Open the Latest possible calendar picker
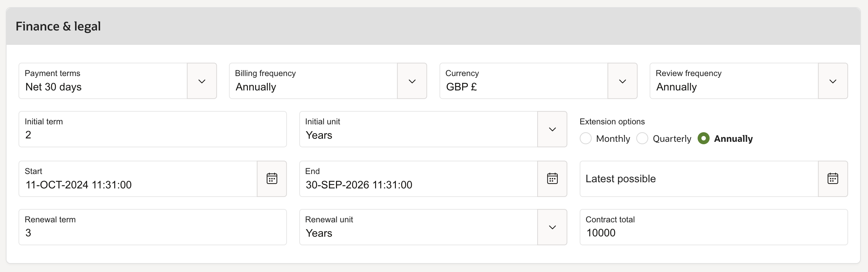868x272 pixels. click(833, 178)
